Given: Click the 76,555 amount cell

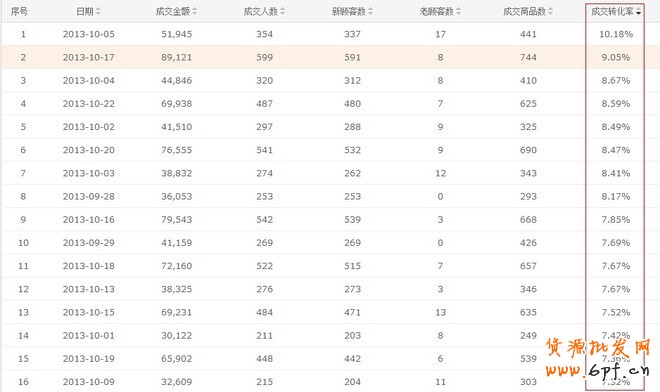Looking at the screenshot, I should (x=176, y=150).
